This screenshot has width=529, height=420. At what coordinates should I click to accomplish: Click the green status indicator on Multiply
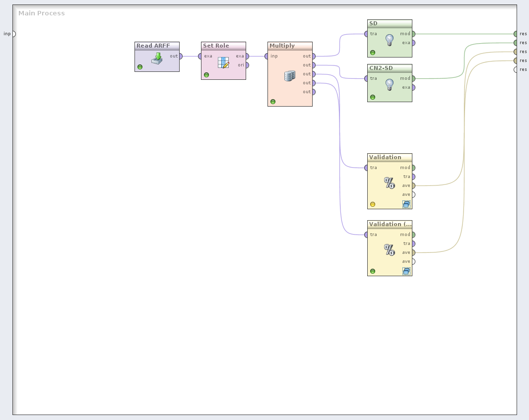(273, 102)
